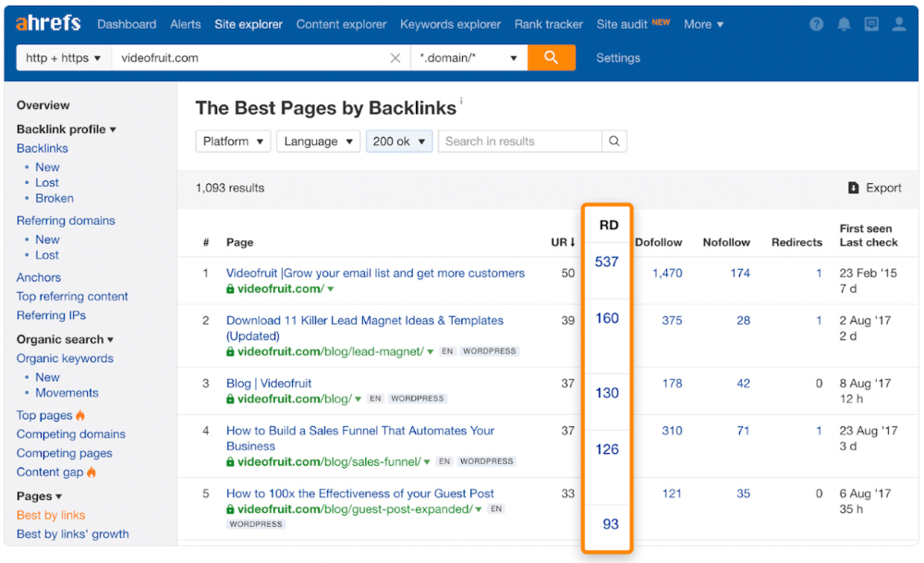Open Content explorer in top navigation
Image resolution: width=924 pixels, height=563 pixels.
coord(341,24)
